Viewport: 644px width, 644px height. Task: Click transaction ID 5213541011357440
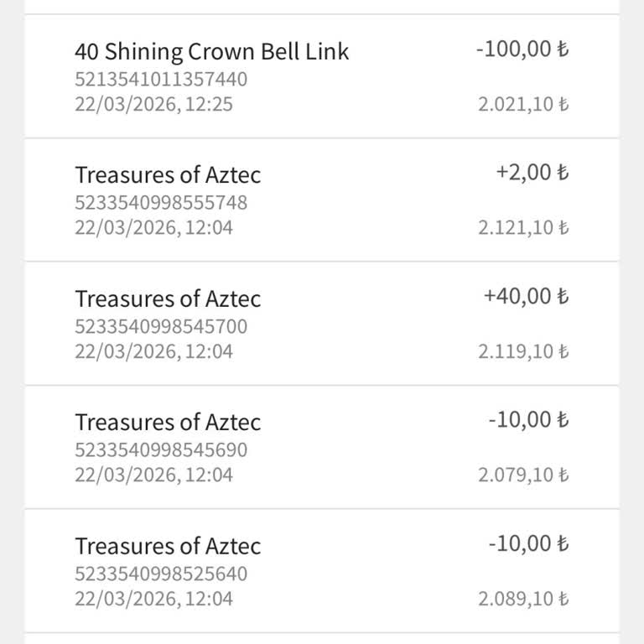click(161, 80)
